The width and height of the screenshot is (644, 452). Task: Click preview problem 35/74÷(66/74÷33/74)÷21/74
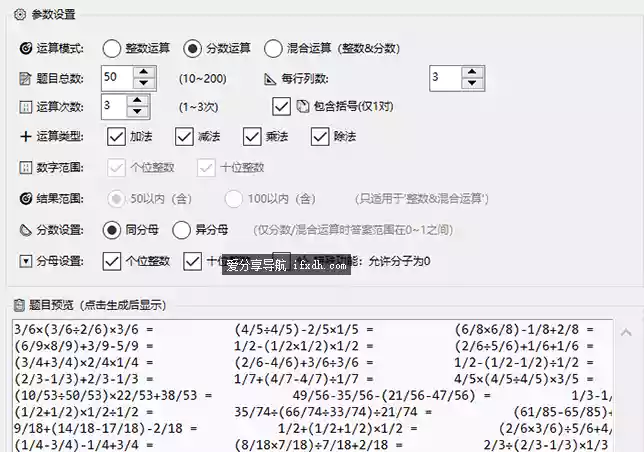click(x=333, y=412)
